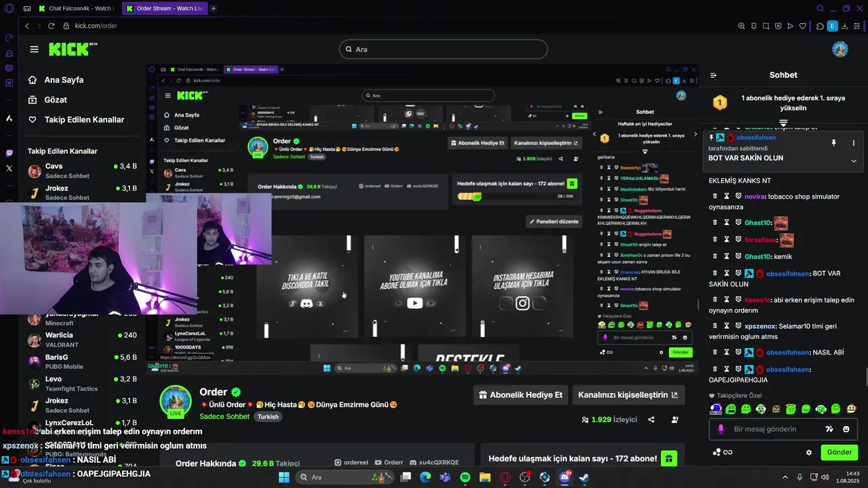The height and width of the screenshot is (488, 868).
Task: Open Discord from the taskbar
Action: coord(564,477)
